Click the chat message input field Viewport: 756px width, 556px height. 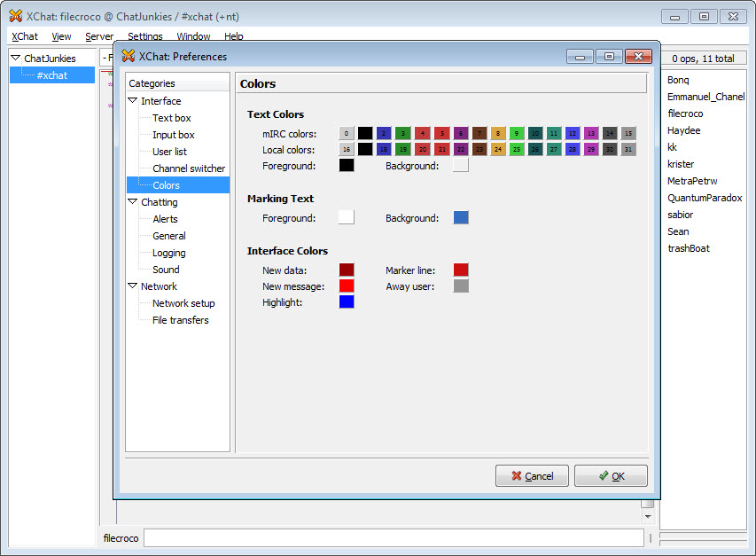point(394,537)
